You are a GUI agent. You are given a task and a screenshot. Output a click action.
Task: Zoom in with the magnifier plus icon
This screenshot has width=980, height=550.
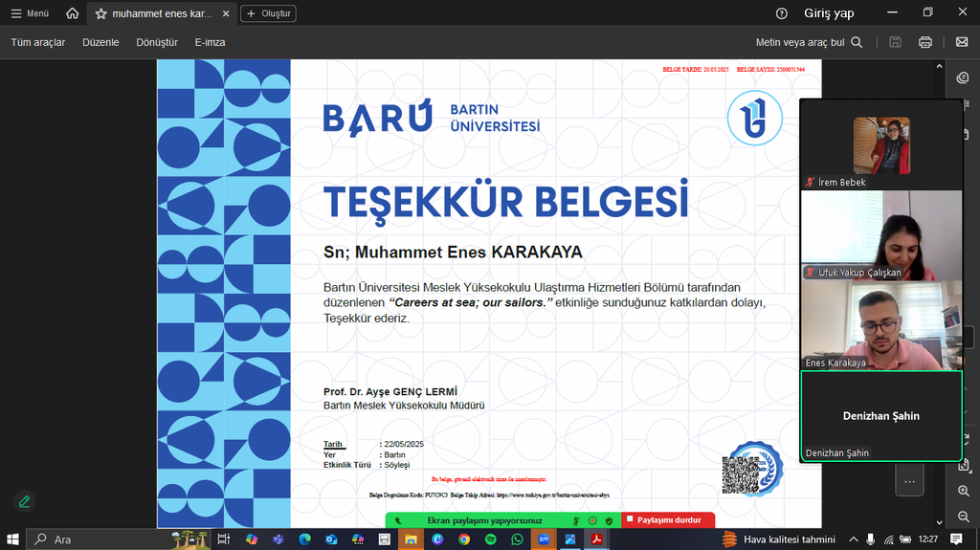coord(964,491)
